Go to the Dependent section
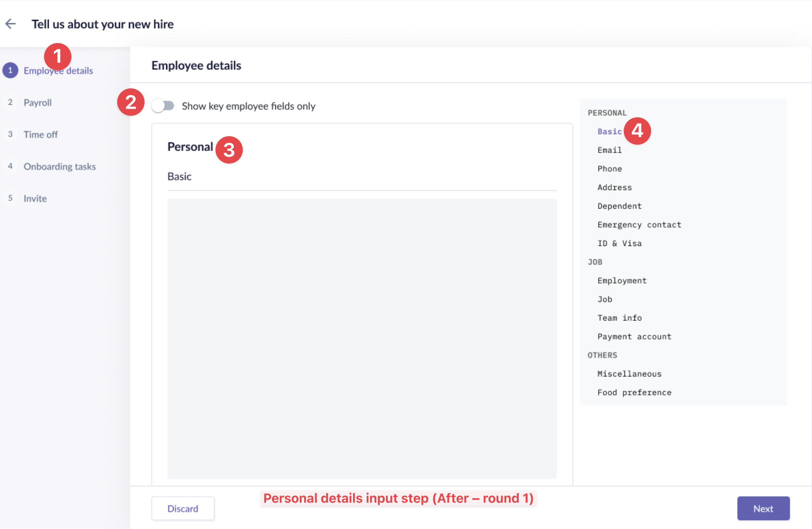 tap(619, 206)
